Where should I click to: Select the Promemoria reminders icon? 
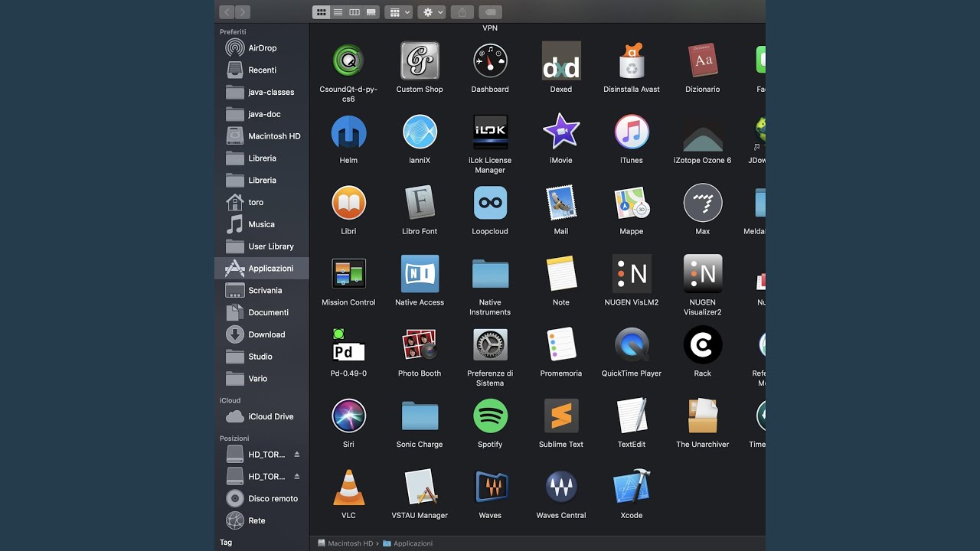561,345
